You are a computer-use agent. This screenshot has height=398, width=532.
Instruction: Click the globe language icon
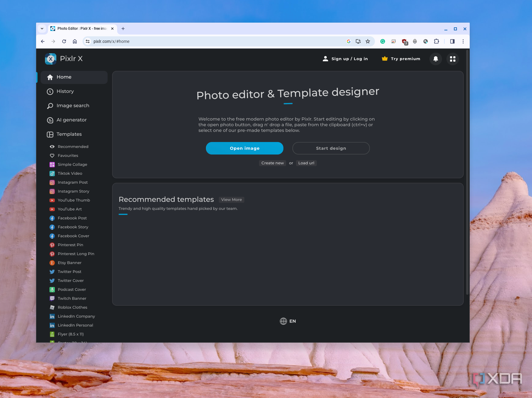point(283,321)
